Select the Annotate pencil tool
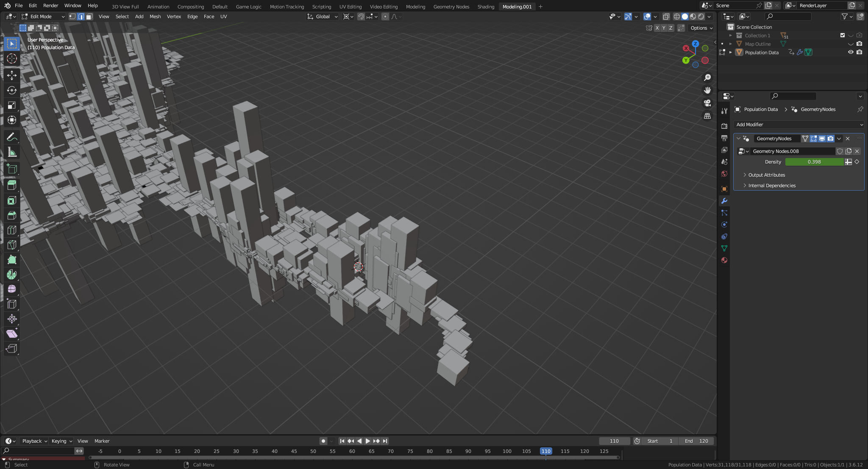 12,137
